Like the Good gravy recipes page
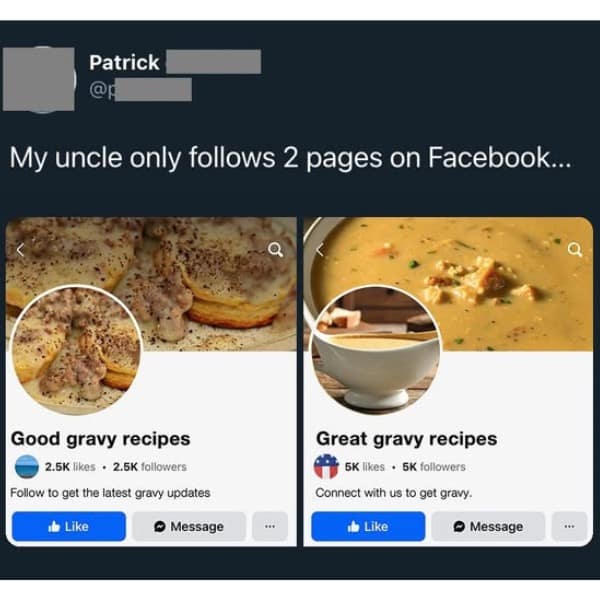The width and height of the screenshot is (600, 600). (69, 526)
